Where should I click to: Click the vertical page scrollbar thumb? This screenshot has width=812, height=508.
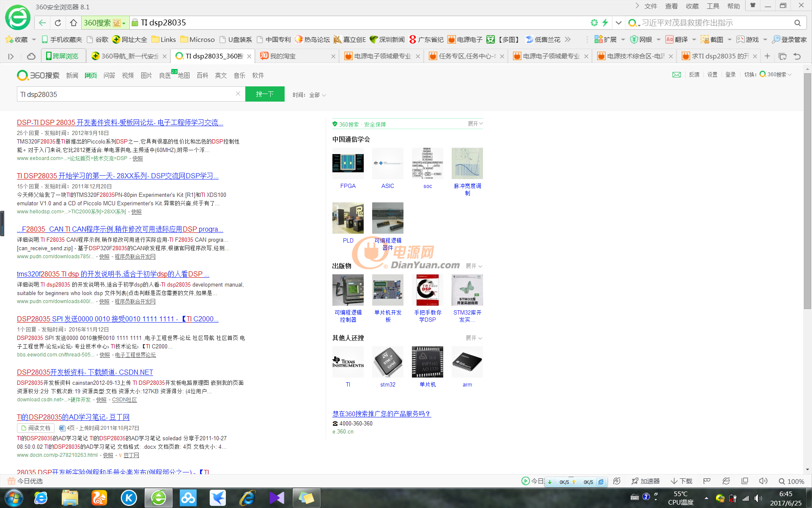tap(807, 190)
